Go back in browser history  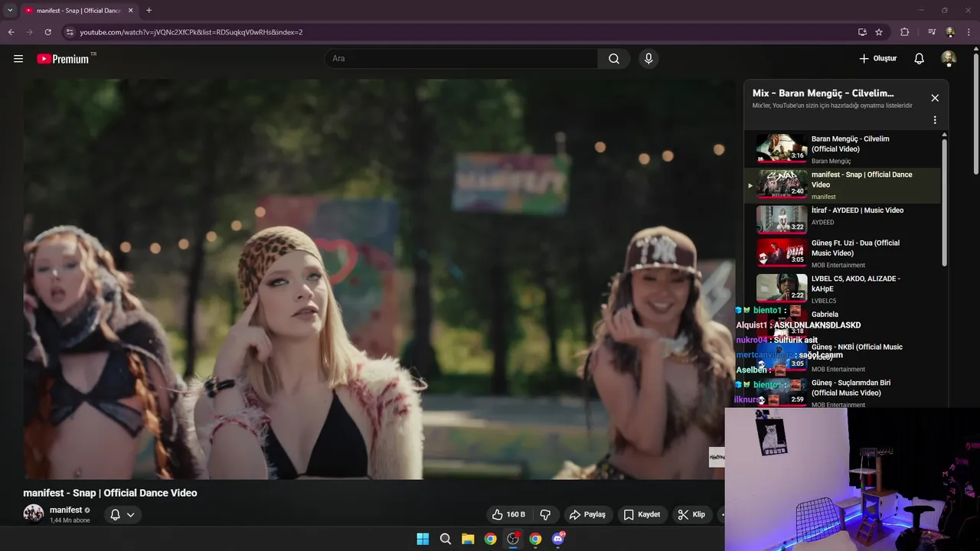coord(11,32)
